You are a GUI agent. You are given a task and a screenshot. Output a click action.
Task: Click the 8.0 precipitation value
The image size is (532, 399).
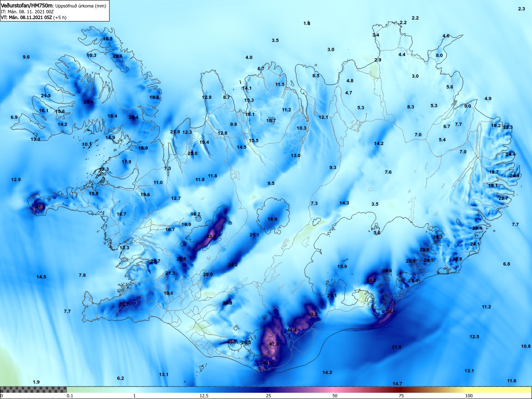point(439,56)
